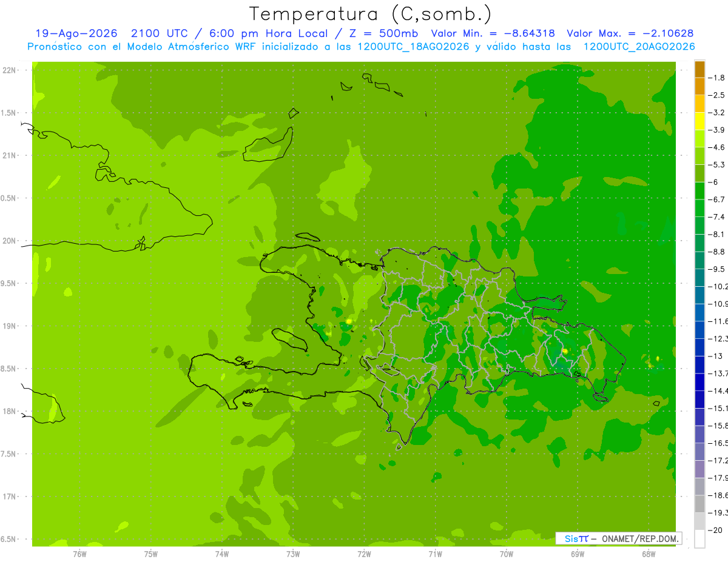Click the '22N' latitude axis label

(8, 70)
